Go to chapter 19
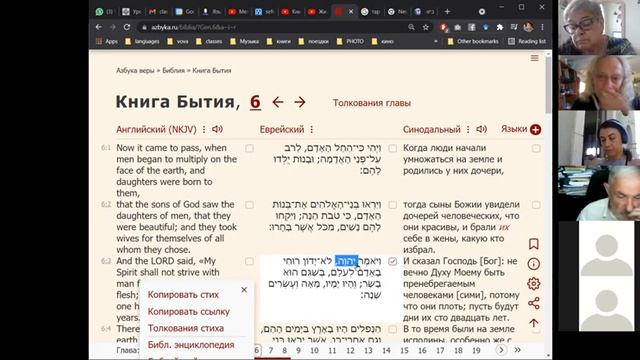The width and height of the screenshot is (640, 360). coord(476,350)
